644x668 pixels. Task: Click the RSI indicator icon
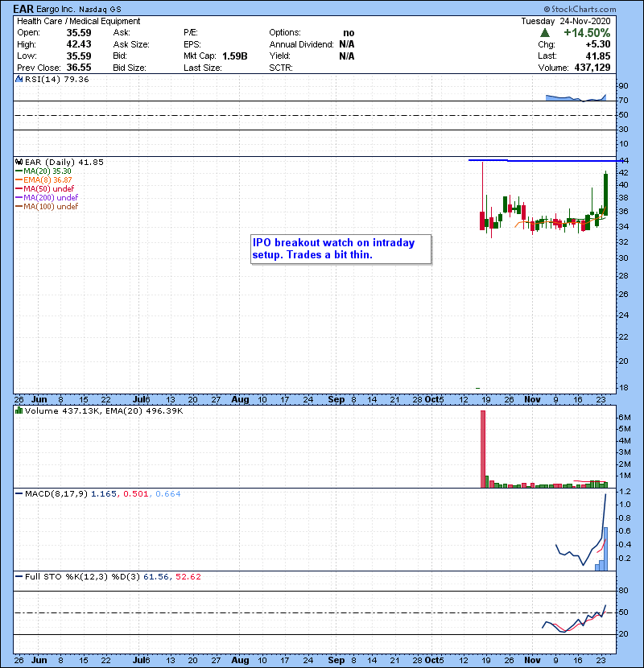(19, 79)
